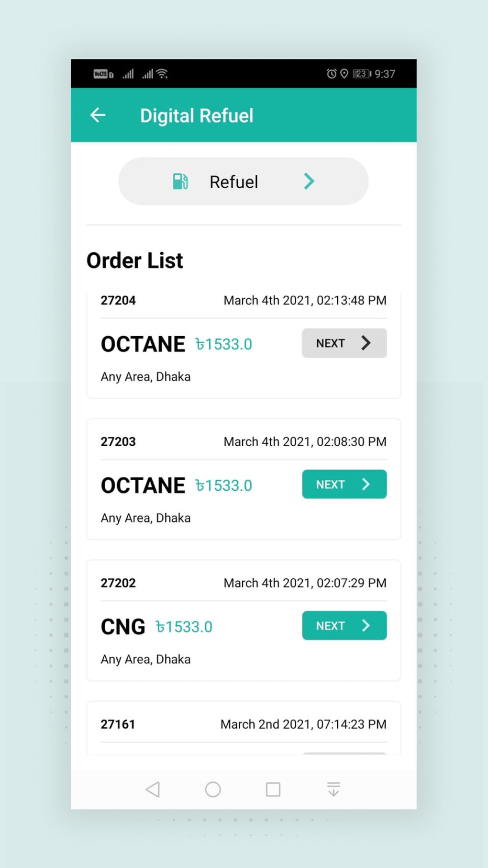Viewport: 488px width, 868px height.
Task: Click the chevron on order 27203 Next
Action: (x=366, y=484)
